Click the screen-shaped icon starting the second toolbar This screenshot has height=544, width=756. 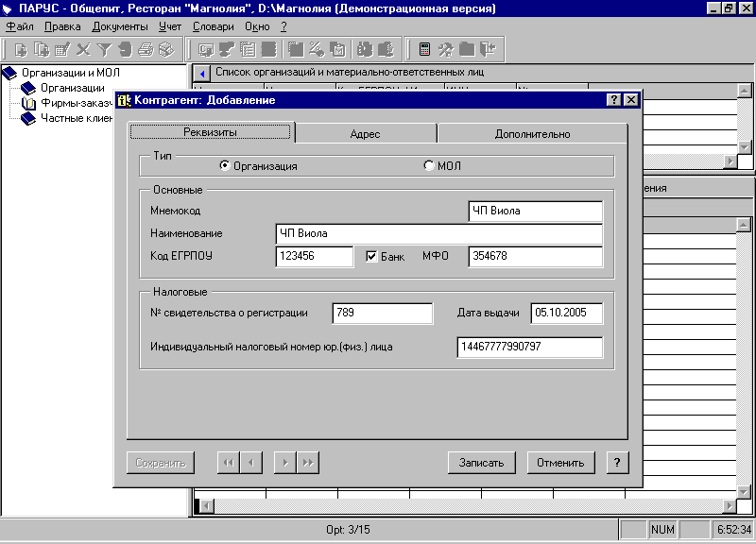206,50
